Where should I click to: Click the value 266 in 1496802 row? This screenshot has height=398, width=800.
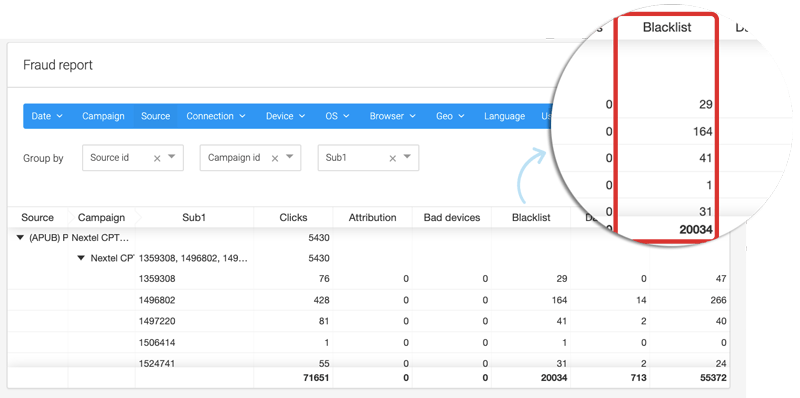718,300
